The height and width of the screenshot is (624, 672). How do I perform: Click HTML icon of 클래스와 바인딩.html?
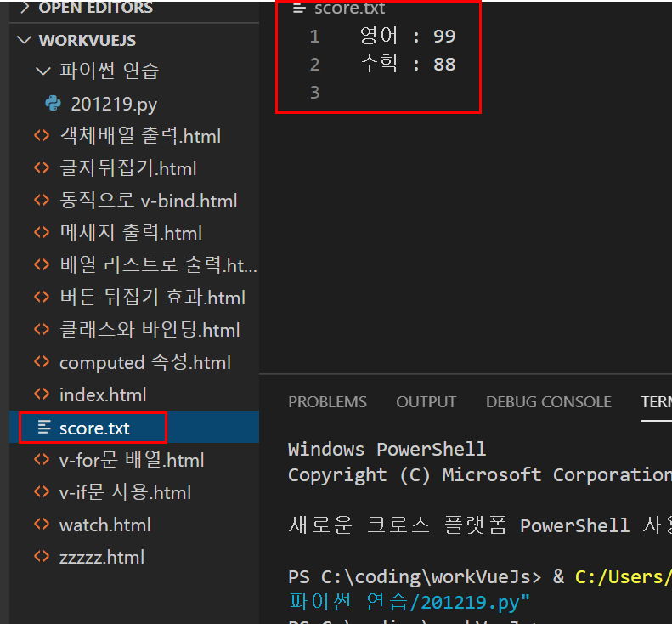(42, 329)
